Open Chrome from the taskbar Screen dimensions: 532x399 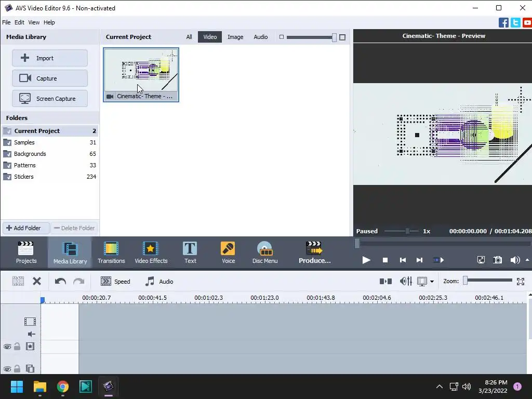pos(63,387)
